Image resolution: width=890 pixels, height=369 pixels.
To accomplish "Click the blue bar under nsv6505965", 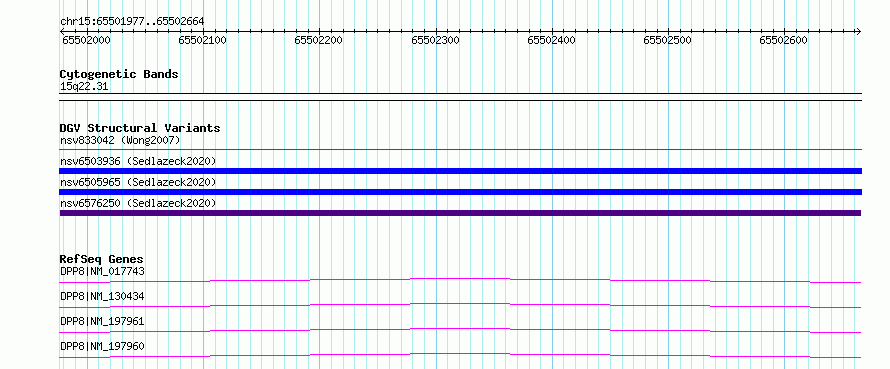I will pos(460,192).
